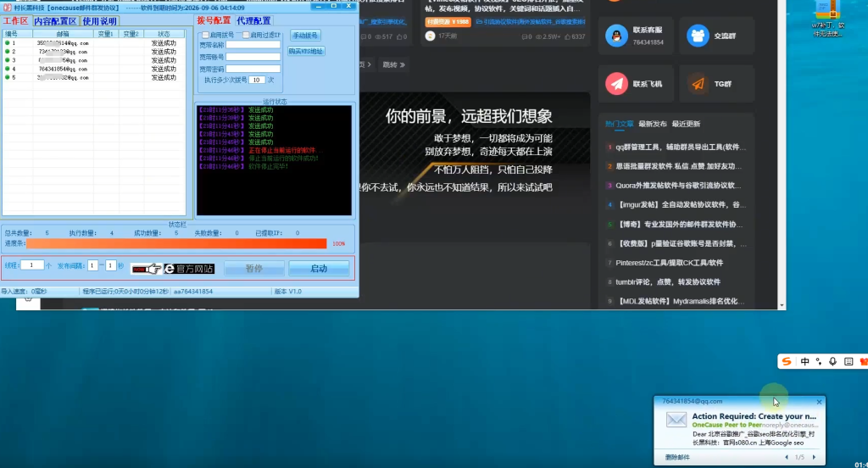Click the microphone icon on IME toolbar
The height and width of the screenshot is (468, 868).
click(x=832, y=362)
